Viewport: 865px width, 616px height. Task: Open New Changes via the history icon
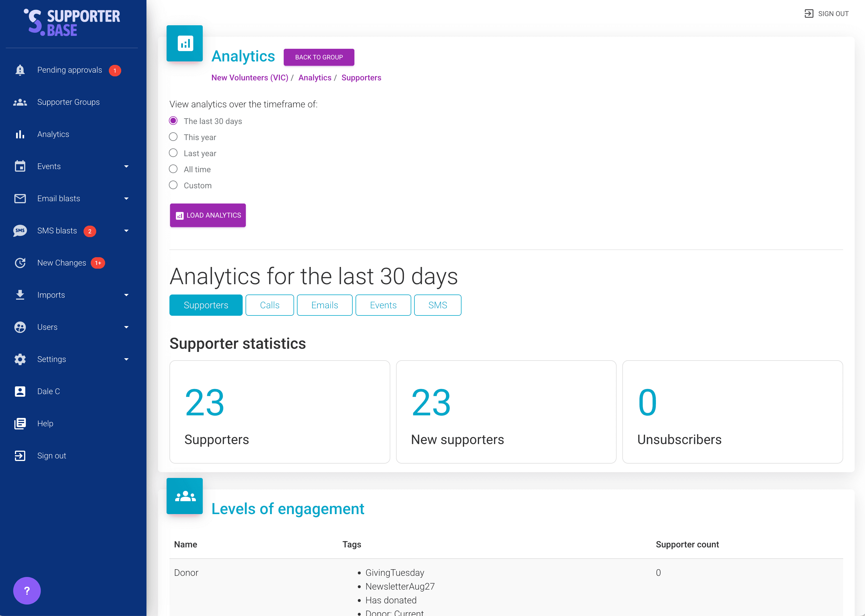tap(20, 262)
